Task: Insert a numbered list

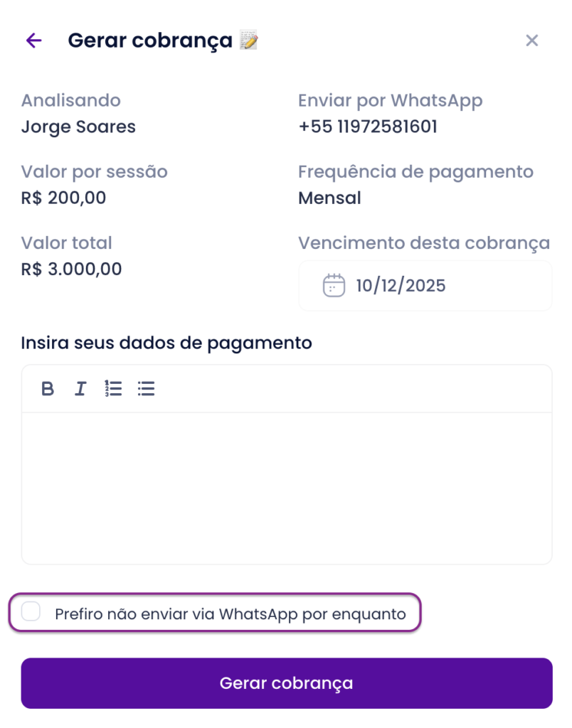Action: tap(113, 389)
